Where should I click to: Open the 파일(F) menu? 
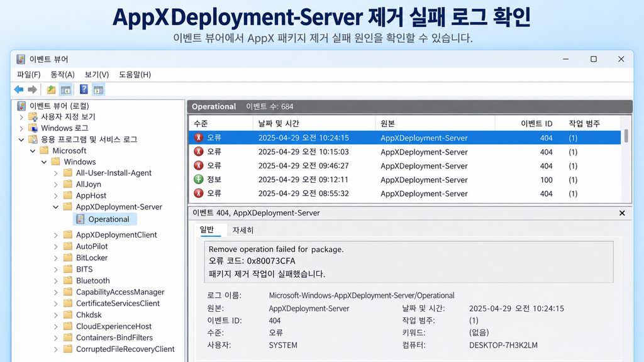click(29, 75)
